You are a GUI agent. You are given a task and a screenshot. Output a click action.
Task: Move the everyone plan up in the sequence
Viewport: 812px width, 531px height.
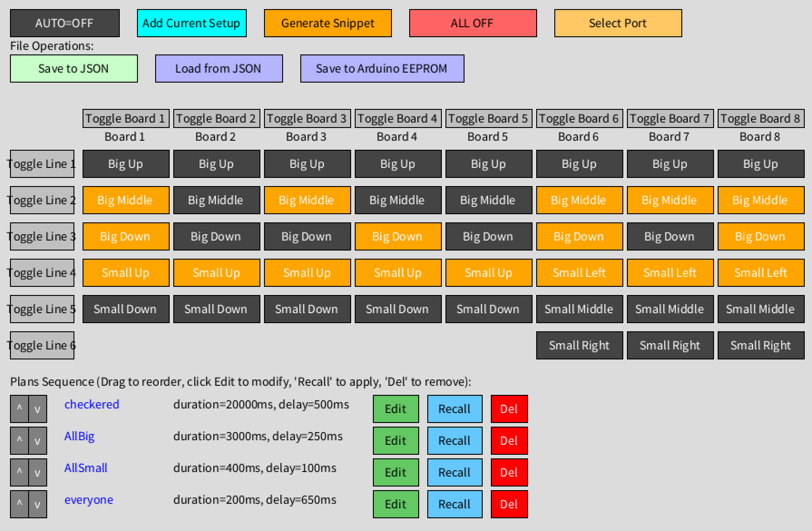[x=20, y=504]
